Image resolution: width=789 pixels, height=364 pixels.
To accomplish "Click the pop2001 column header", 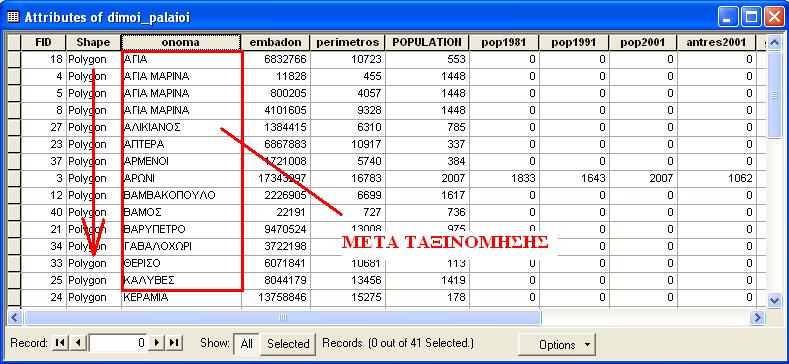I will 643,42.
